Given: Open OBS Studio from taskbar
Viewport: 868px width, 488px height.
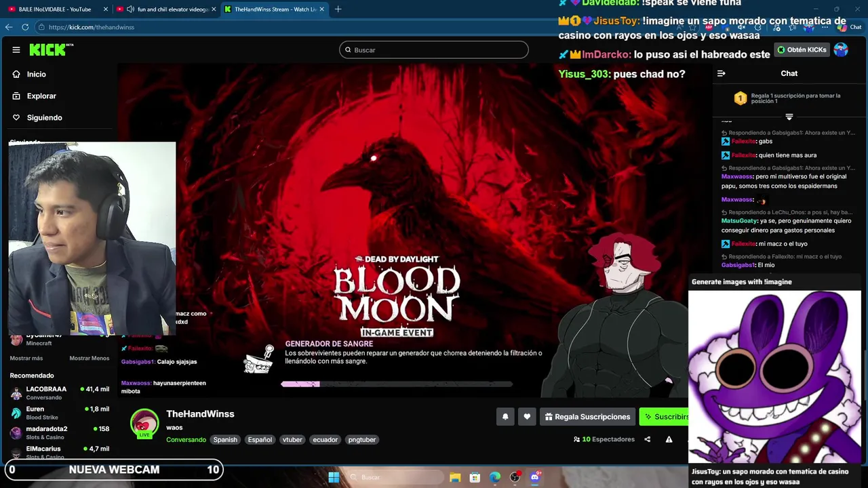Looking at the screenshot, I should [x=515, y=477].
